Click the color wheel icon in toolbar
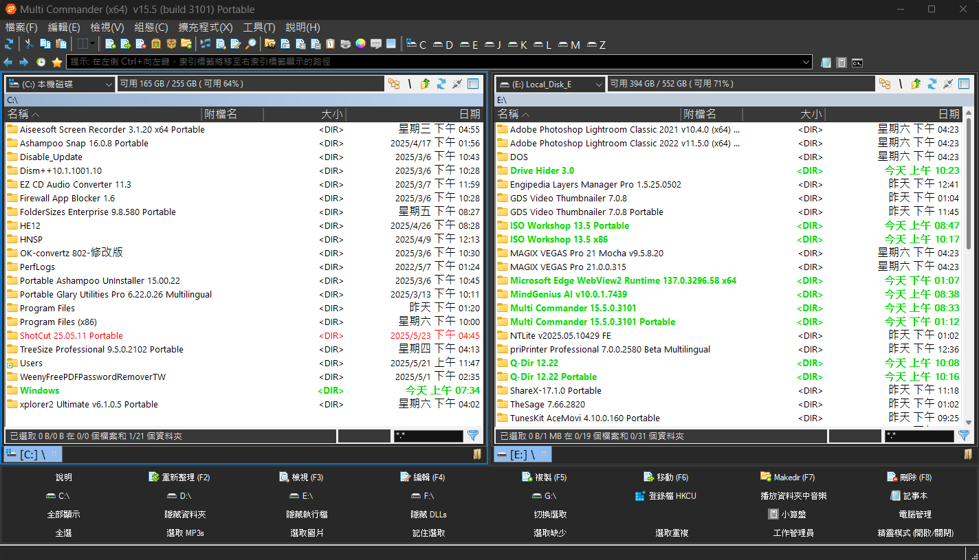The height and width of the screenshot is (560, 979). [361, 44]
